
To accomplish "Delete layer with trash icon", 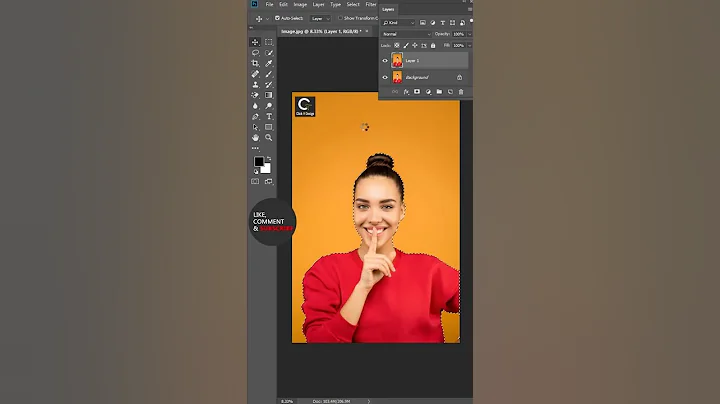I will pos(461,92).
